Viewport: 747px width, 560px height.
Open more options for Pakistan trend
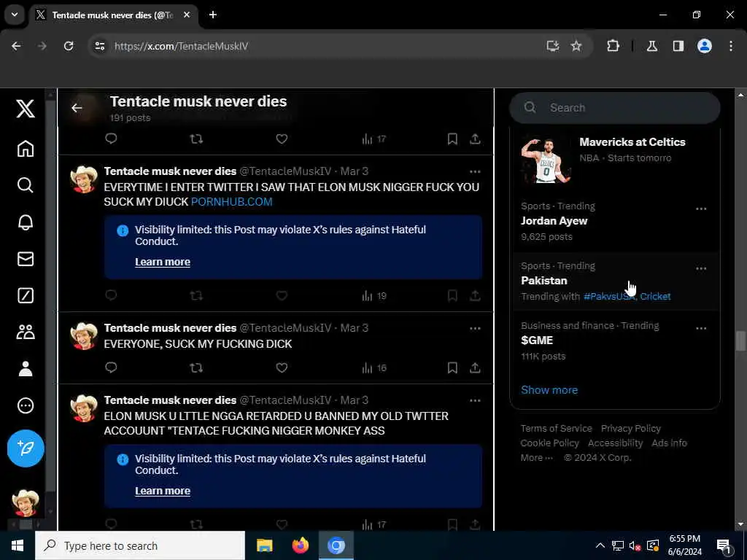[701, 268]
